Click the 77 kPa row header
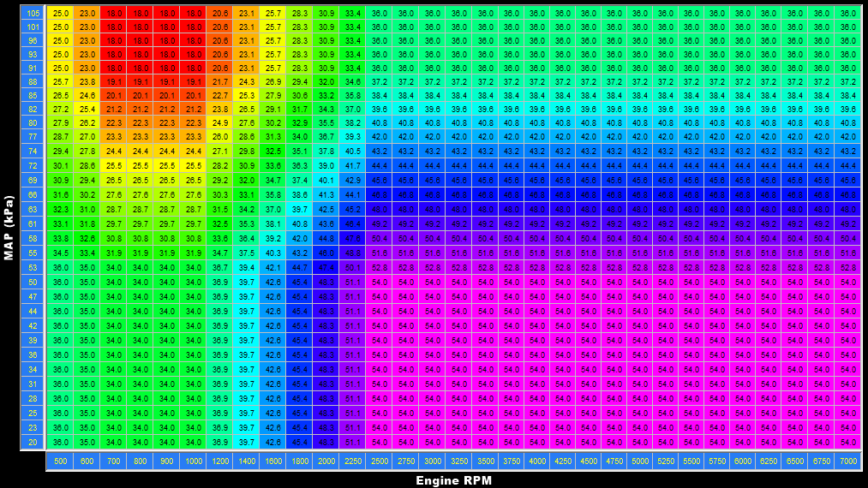Screen dimensions: 868x488 point(33,136)
